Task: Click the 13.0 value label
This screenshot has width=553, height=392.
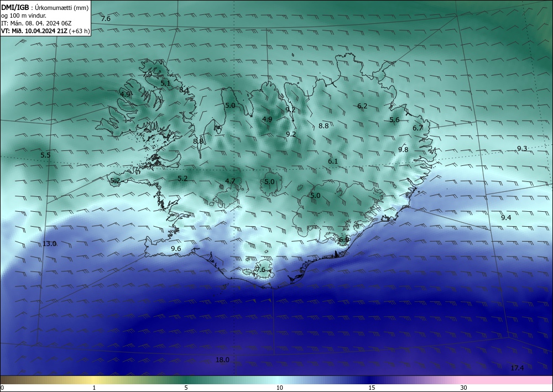Action: [x=49, y=244]
